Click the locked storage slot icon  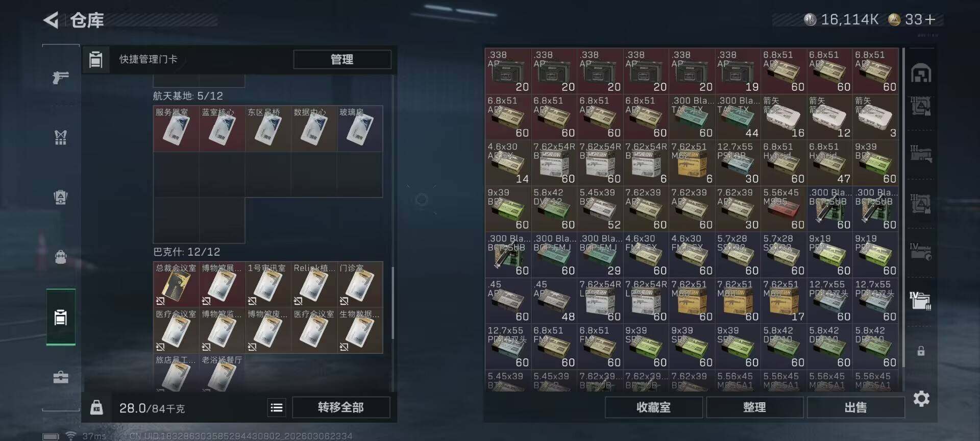click(921, 351)
